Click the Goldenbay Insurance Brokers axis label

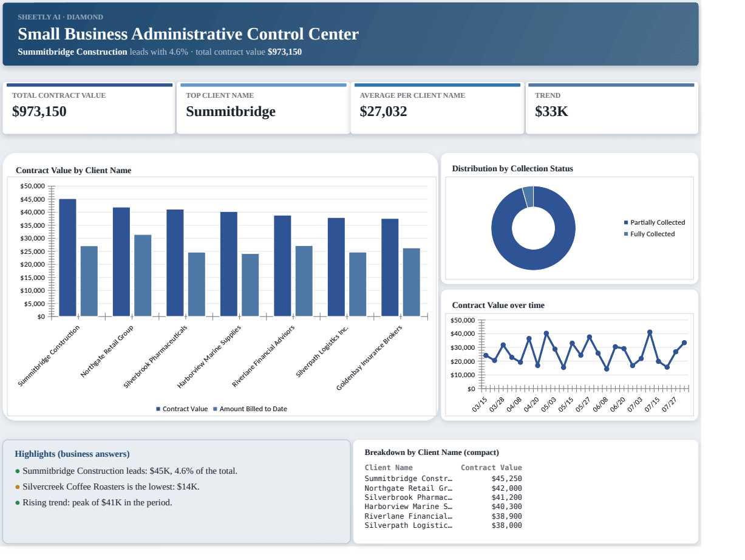click(x=370, y=358)
